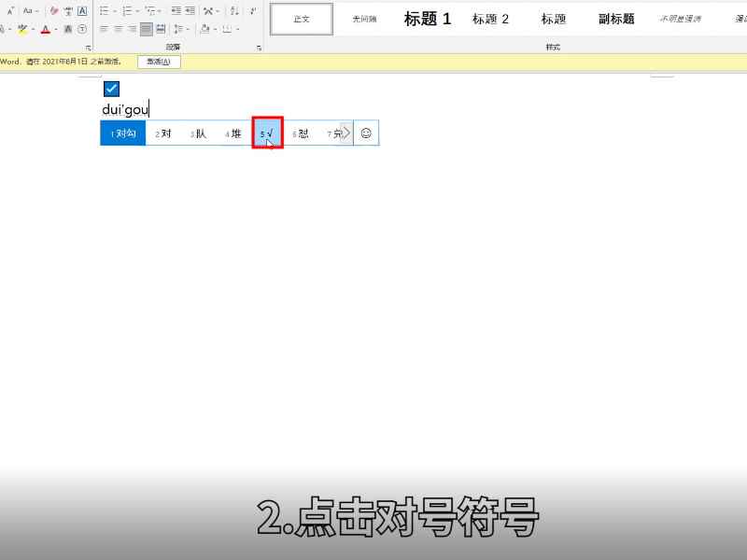747x560 pixels.
Task: Apply the 副标题 style
Action: pyautogui.click(x=616, y=19)
